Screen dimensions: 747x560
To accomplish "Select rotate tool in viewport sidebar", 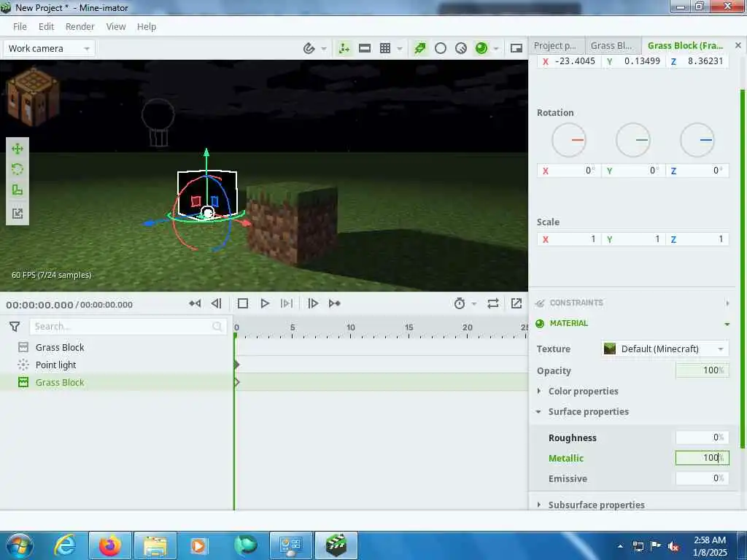I will click(x=18, y=169).
